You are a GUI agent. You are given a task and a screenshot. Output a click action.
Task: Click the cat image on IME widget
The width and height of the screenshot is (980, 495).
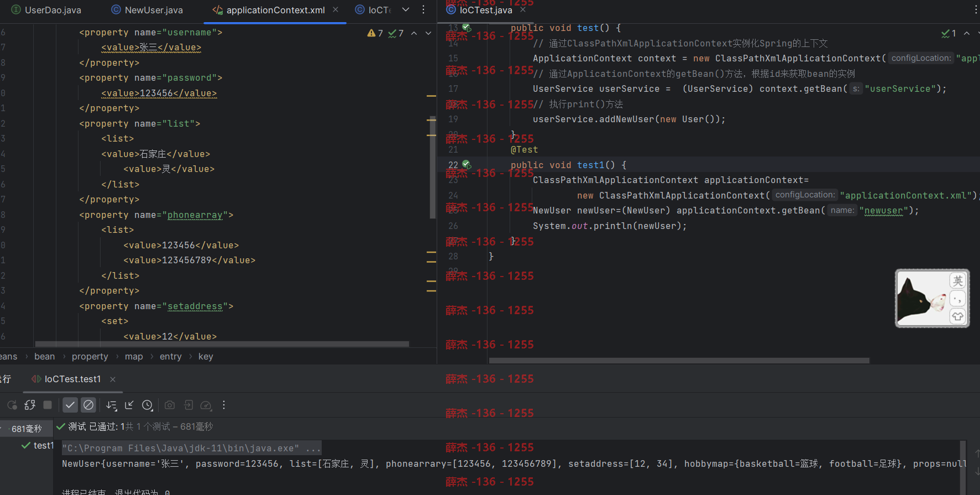pos(921,299)
